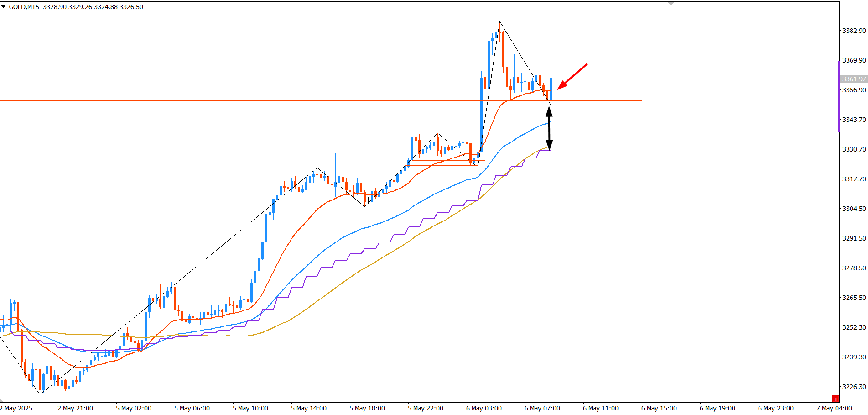The height and width of the screenshot is (415, 868).
Task: Click the 3252.30 price scale label
Action: [x=854, y=327]
